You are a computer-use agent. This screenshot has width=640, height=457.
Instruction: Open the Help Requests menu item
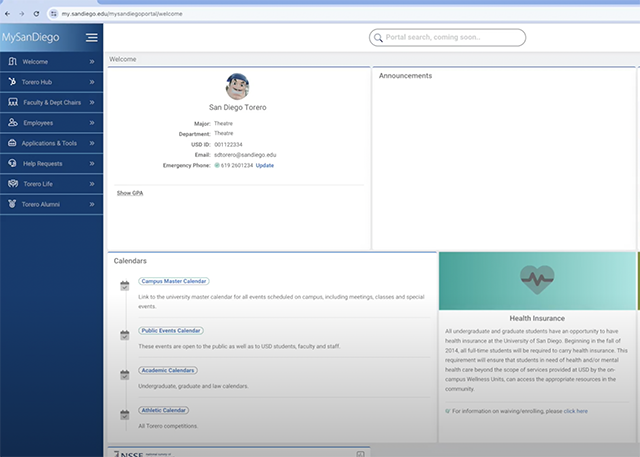tap(51, 164)
